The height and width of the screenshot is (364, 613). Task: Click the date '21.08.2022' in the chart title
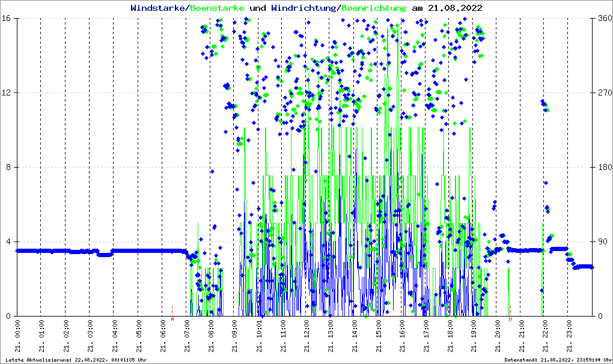(455, 8)
